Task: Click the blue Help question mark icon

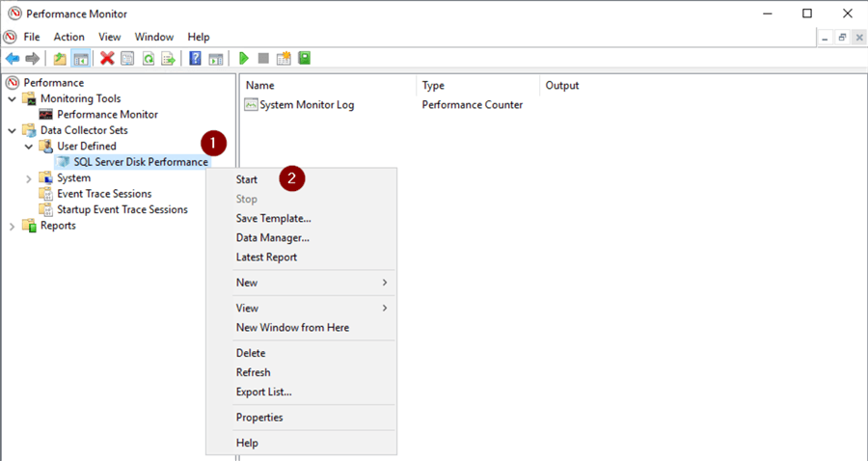Action: [196, 58]
